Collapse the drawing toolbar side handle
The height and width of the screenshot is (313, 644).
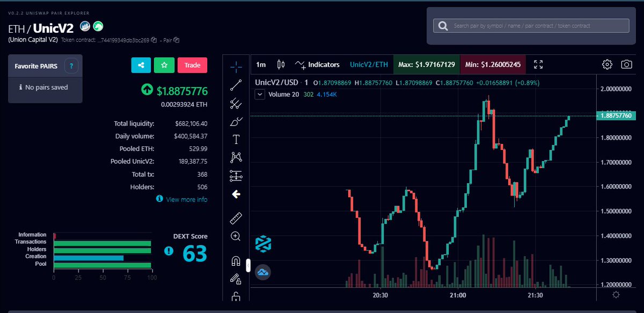pos(248,265)
